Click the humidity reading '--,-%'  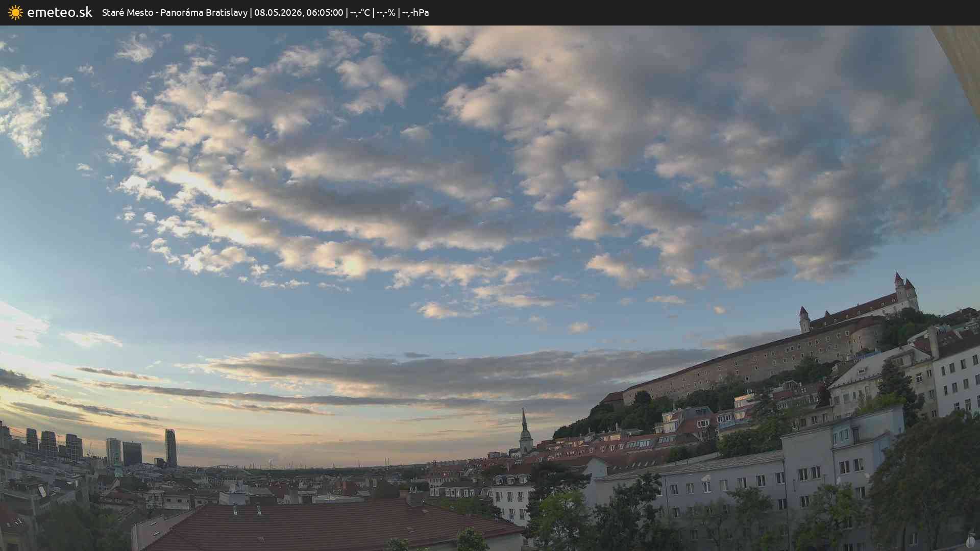point(386,12)
